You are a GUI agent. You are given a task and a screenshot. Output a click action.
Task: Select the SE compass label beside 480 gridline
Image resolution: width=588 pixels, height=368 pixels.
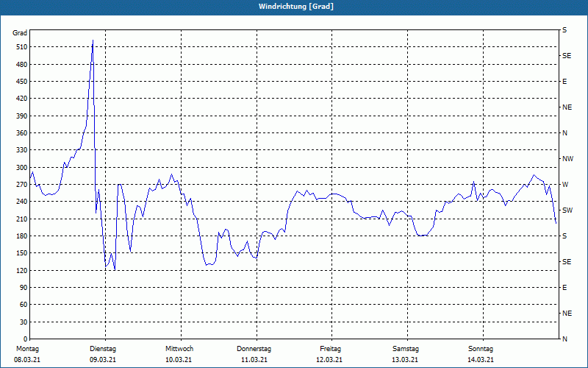(567, 56)
